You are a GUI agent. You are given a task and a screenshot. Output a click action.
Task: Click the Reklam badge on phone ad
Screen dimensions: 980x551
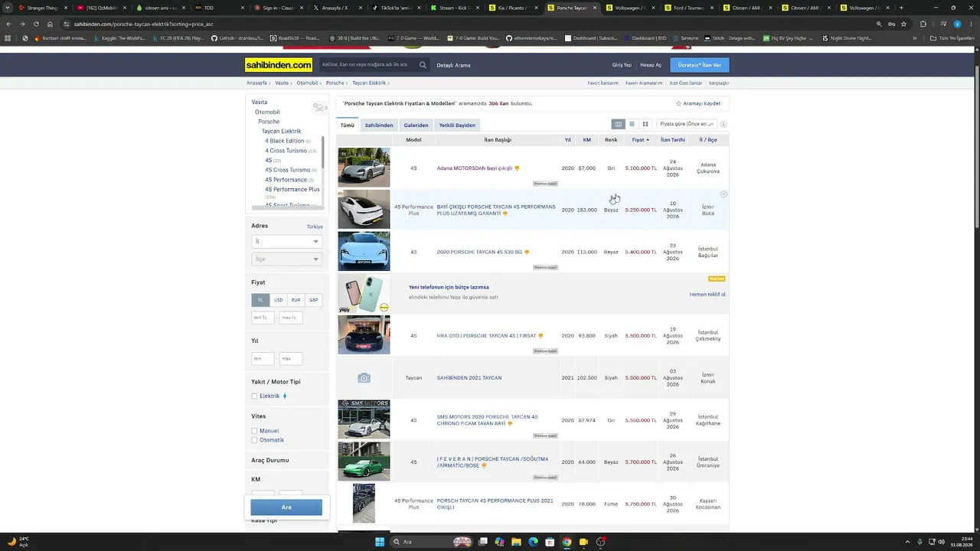click(x=717, y=279)
